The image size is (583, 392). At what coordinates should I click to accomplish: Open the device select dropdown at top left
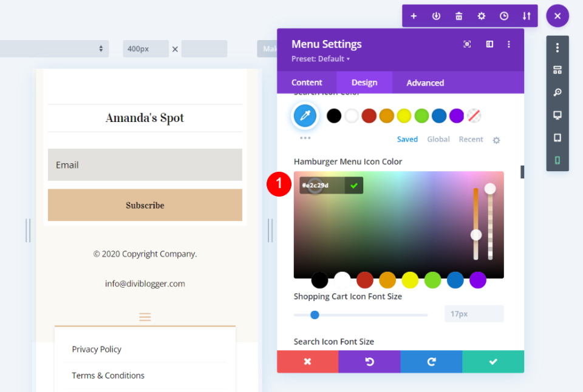click(x=54, y=49)
